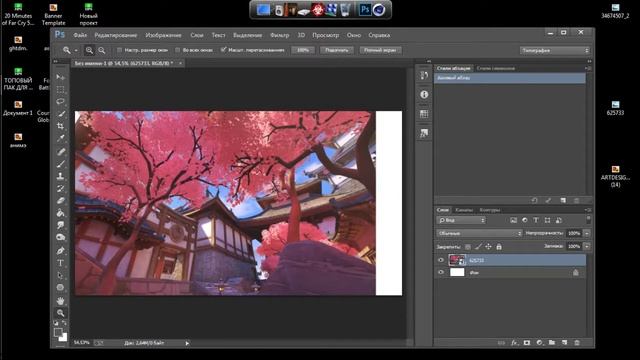Open the status bar info arrow

click(187, 343)
